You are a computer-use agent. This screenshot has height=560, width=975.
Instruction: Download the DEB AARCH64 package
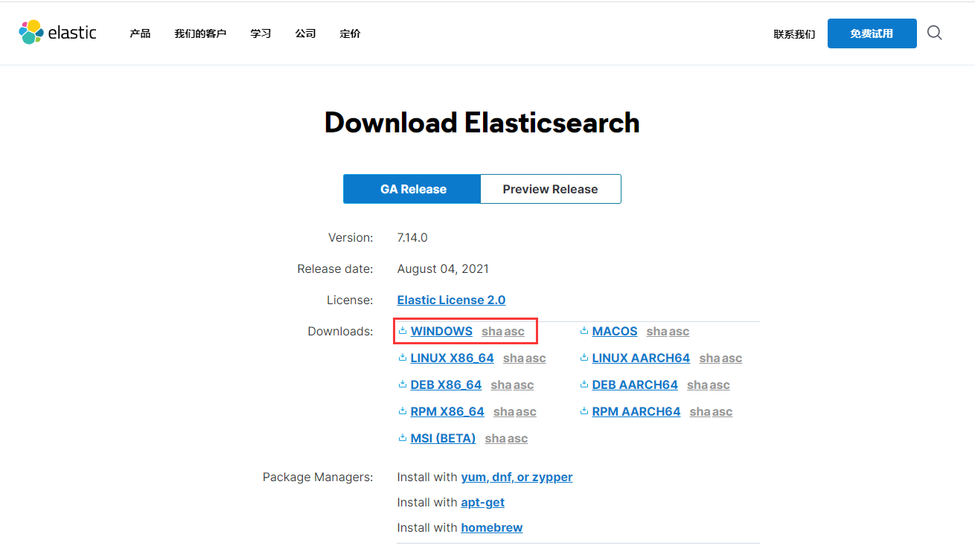635,384
